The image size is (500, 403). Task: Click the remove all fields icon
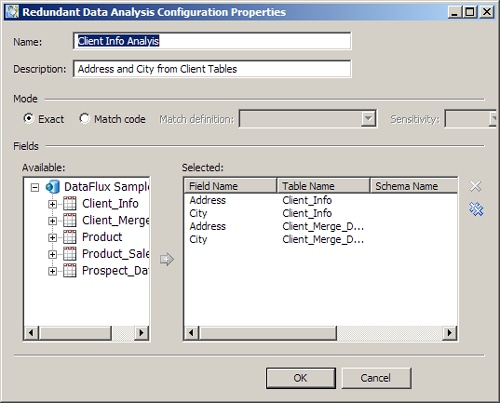[x=476, y=209]
